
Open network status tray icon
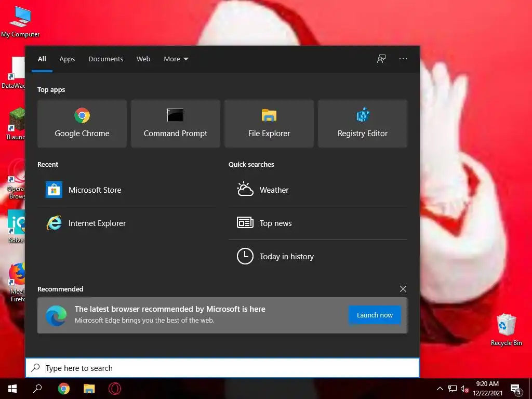point(453,389)
